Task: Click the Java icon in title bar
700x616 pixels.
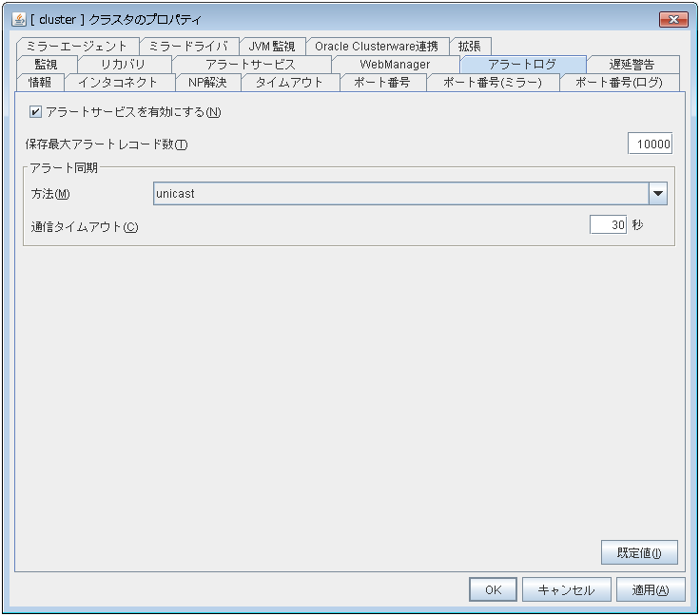Action: (x=18, y=19)
